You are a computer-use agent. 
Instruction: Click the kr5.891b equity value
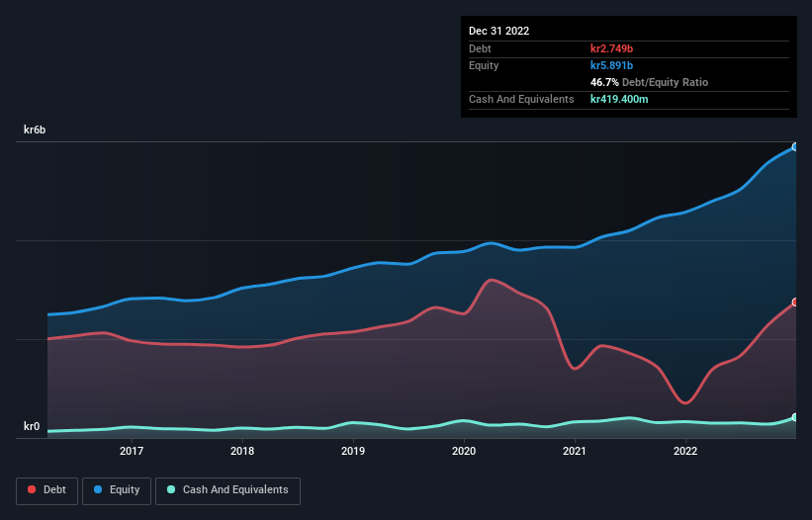(611, 65)
